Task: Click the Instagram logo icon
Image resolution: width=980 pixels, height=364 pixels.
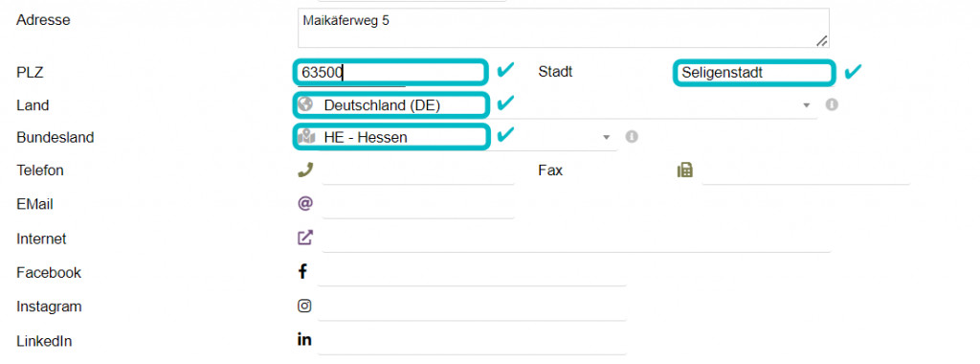Action: pyautogui.click(x=304, y=306)
